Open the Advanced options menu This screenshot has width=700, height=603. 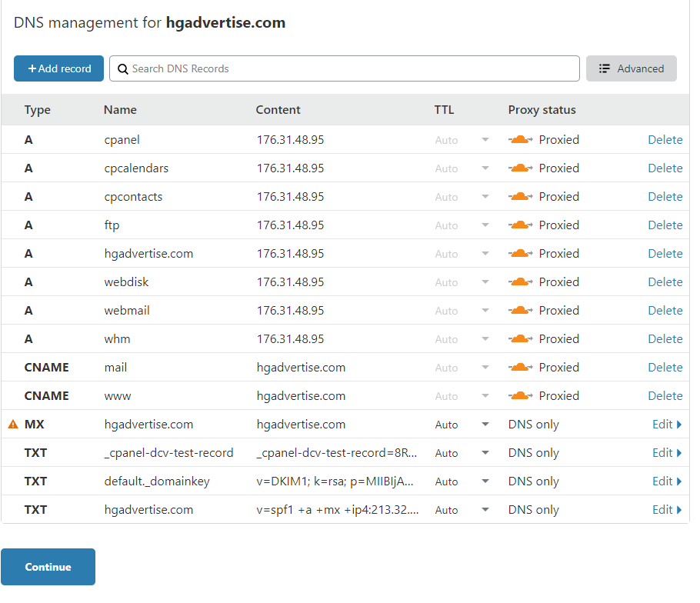631,68
